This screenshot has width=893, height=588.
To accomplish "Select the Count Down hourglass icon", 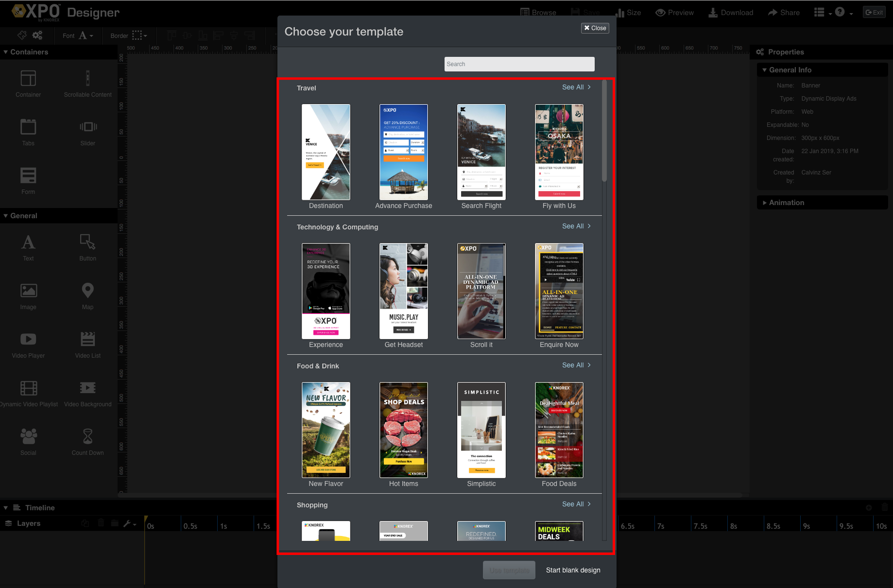I will tap(88, 436).
